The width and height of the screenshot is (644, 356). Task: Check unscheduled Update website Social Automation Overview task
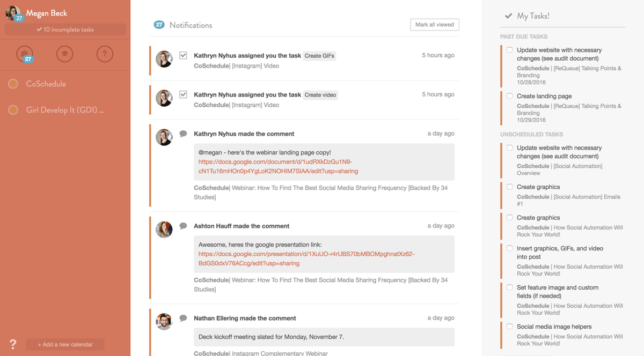510,147
